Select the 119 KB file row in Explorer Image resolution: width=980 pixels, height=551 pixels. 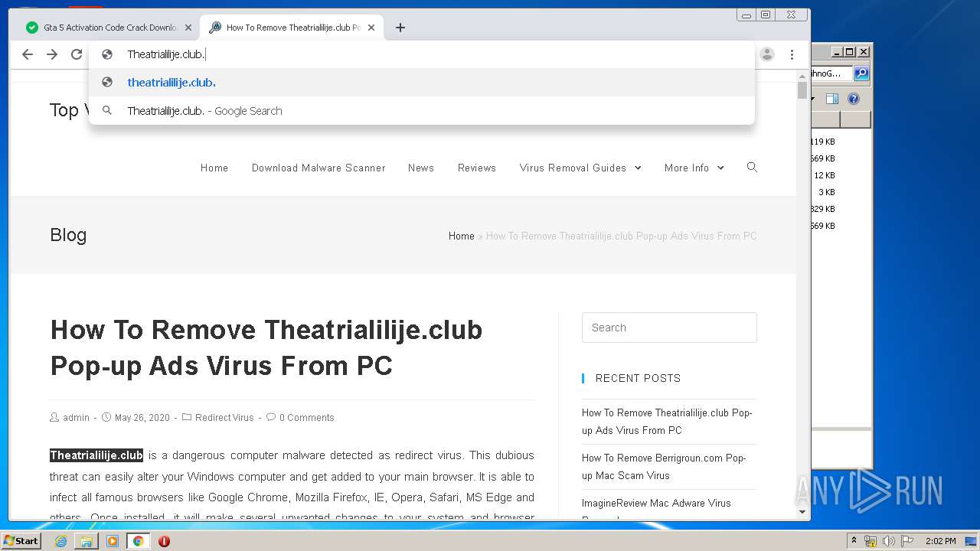click(841, 142)
